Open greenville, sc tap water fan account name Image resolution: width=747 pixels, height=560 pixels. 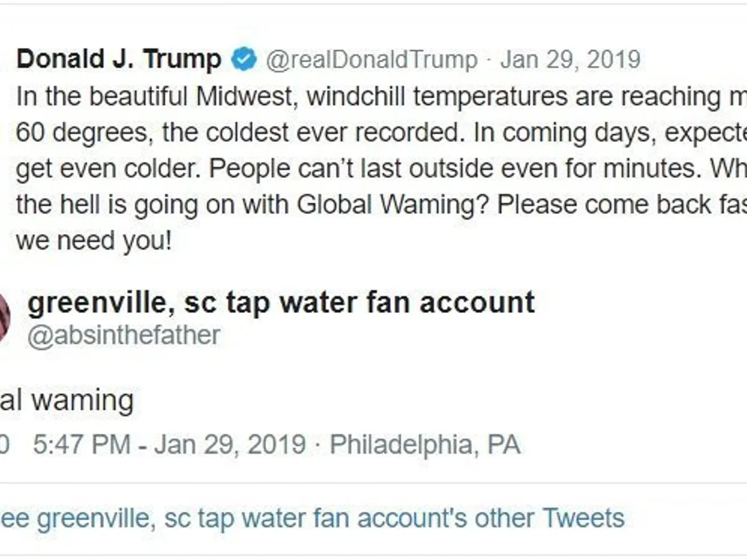pos(281,302)
